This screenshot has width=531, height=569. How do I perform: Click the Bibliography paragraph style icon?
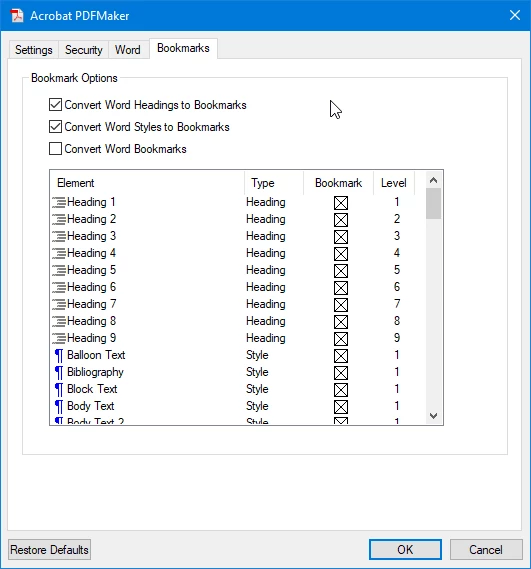coord(59,373)
